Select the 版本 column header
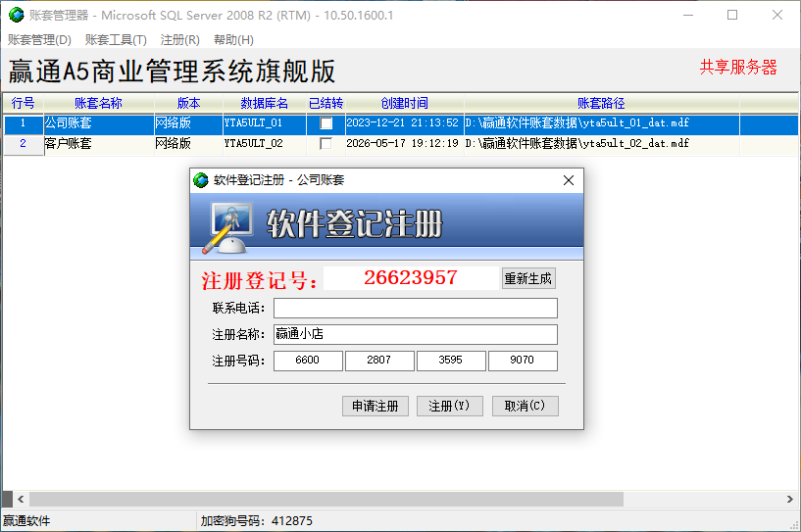The width and height of the screenshot is (801, 532). (x=188, y=103)
